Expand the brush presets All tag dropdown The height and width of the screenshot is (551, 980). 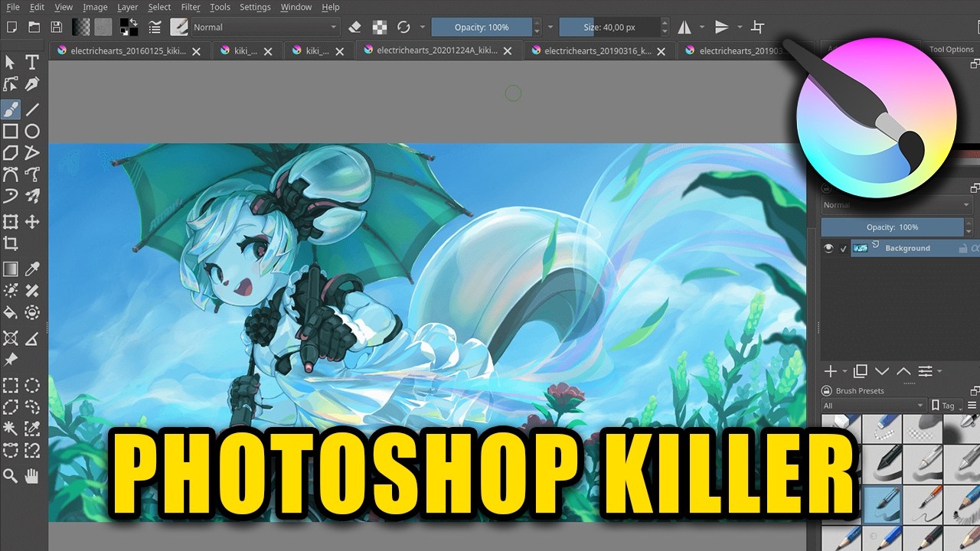[874, 406]
